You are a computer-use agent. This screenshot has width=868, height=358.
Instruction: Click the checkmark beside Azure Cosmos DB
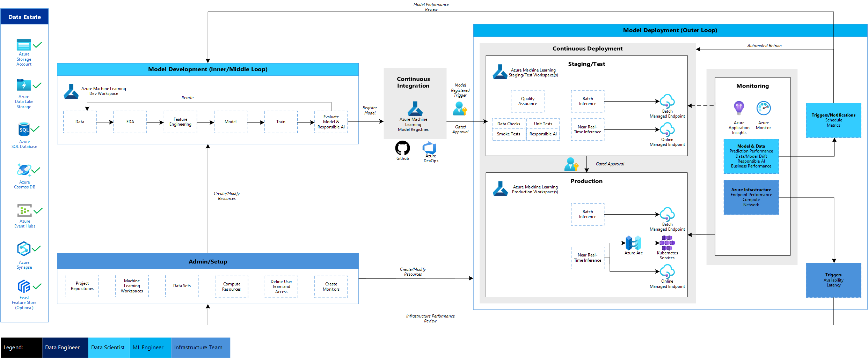[36, 170]
